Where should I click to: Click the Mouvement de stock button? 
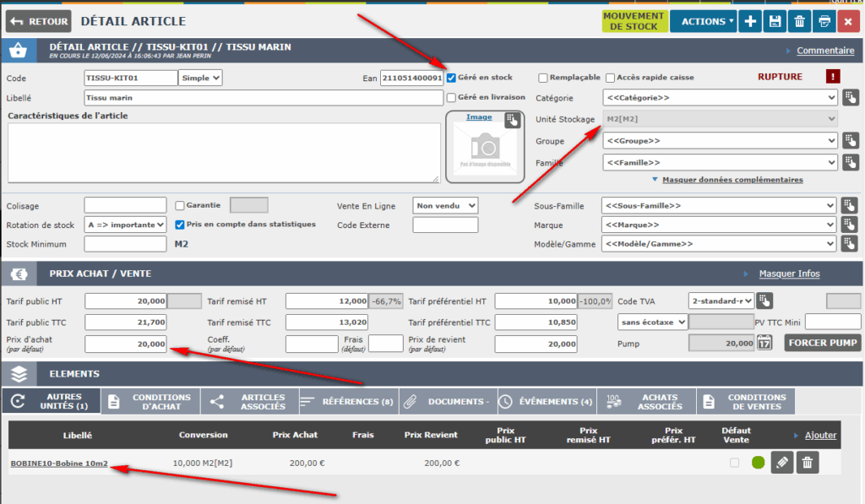tap(635, 21)
